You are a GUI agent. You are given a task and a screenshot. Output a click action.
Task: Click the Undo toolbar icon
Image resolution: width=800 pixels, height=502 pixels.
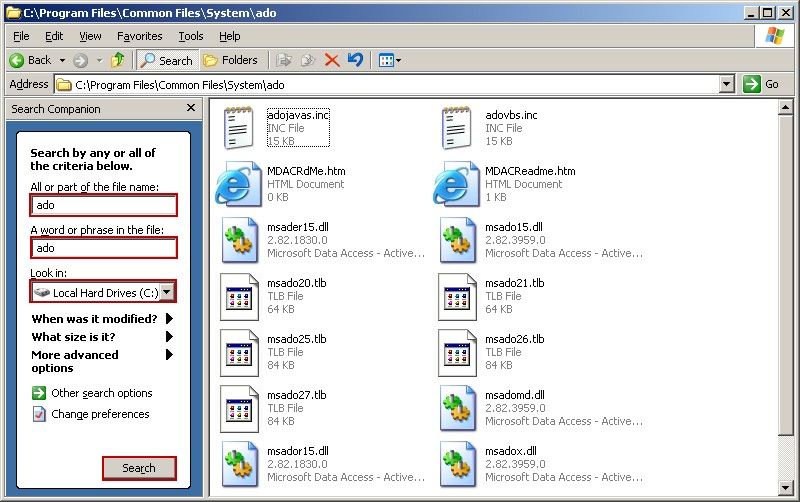356,60
